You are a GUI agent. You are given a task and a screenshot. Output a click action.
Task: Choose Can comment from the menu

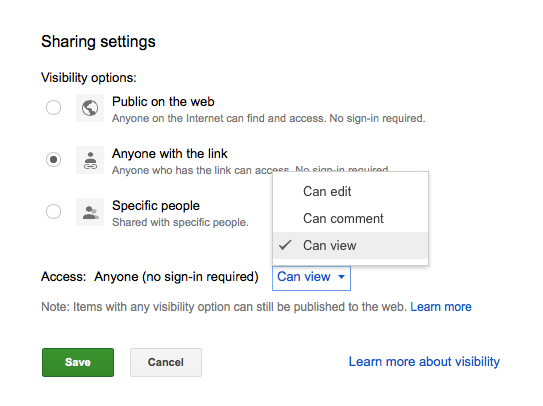350,219
